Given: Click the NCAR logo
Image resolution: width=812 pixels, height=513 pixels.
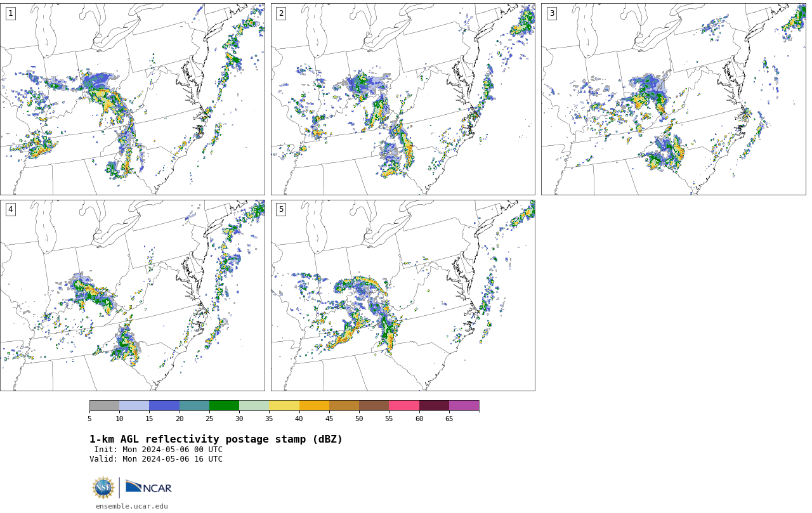Looking at the screenshot, I should click(148, 487).
